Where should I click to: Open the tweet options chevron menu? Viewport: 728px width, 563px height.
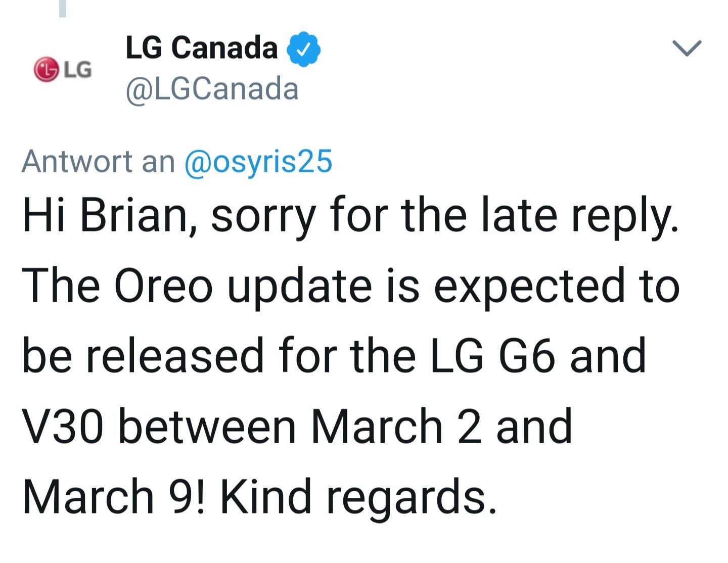[x=687, y=48]
